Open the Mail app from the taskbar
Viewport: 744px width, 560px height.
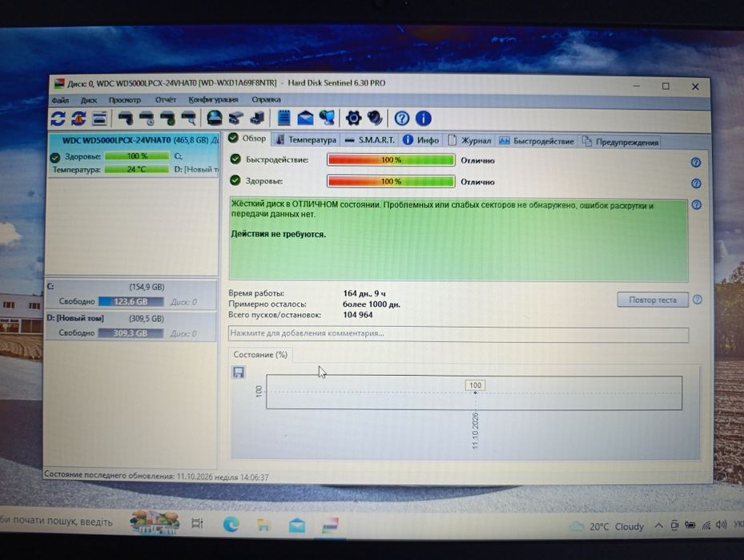click(297, 525)
